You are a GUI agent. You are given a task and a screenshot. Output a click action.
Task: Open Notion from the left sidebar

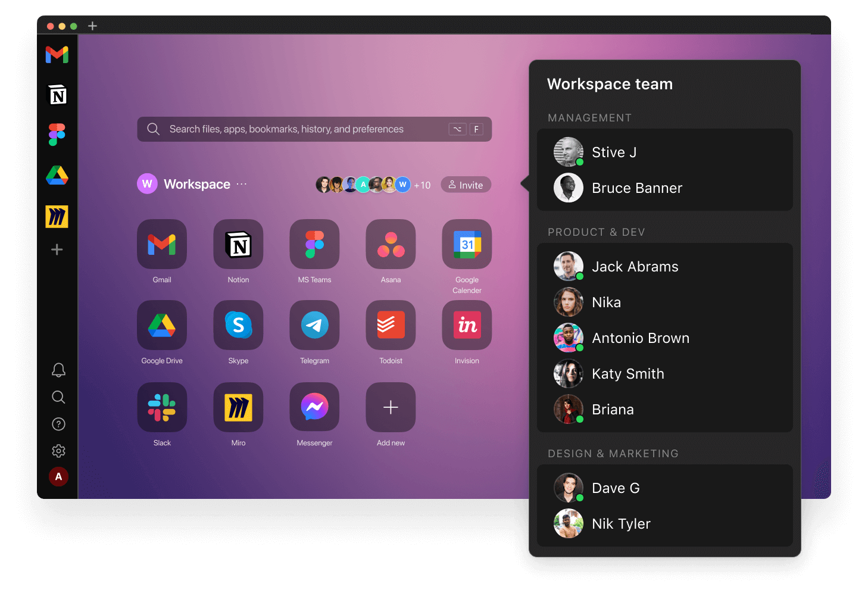coord(57,95)
